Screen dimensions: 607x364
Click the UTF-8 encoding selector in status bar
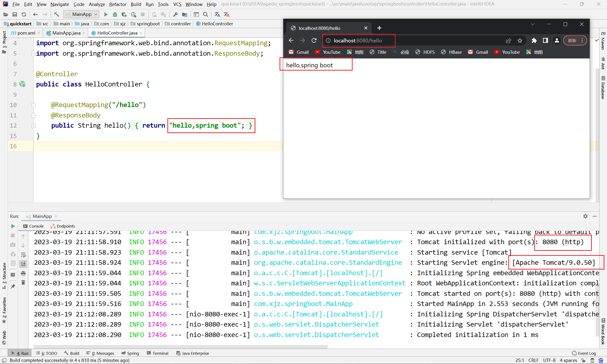[549, 360]
